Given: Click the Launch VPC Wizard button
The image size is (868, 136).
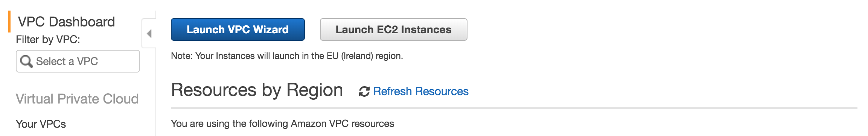Looking at the screenshot, I should [x=238, y=29].
